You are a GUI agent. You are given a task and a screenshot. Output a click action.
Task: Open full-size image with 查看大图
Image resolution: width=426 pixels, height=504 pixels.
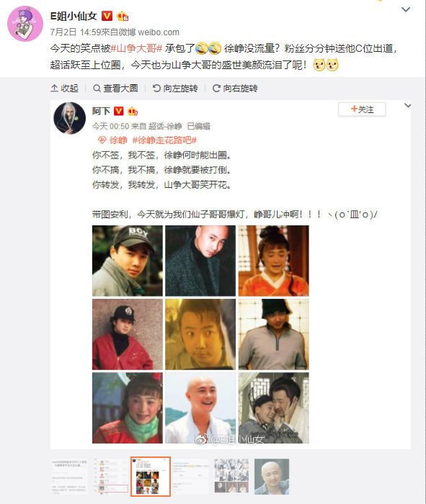[x=115, y=88]
